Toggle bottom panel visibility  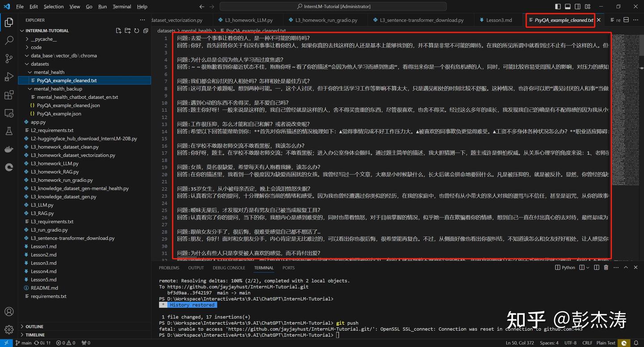568,7
